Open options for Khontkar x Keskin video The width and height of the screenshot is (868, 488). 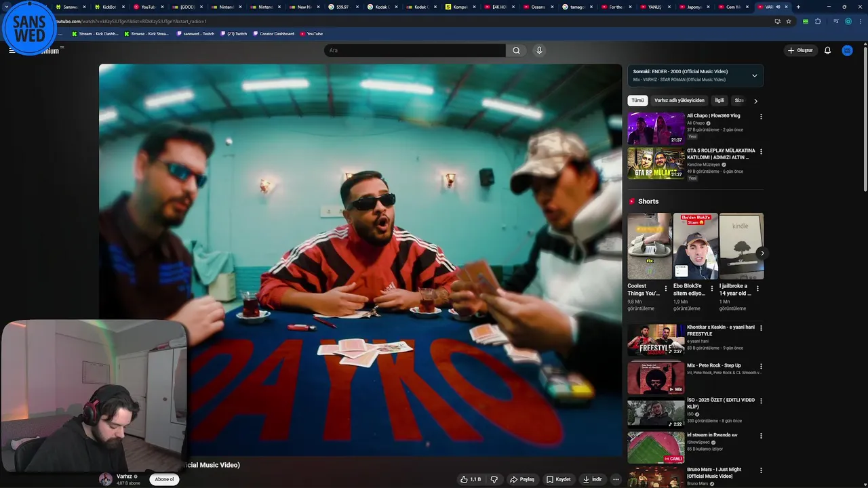761,328
